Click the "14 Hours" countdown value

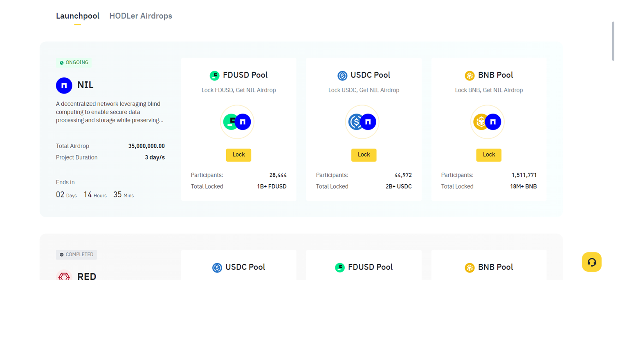tap(95, 195)
